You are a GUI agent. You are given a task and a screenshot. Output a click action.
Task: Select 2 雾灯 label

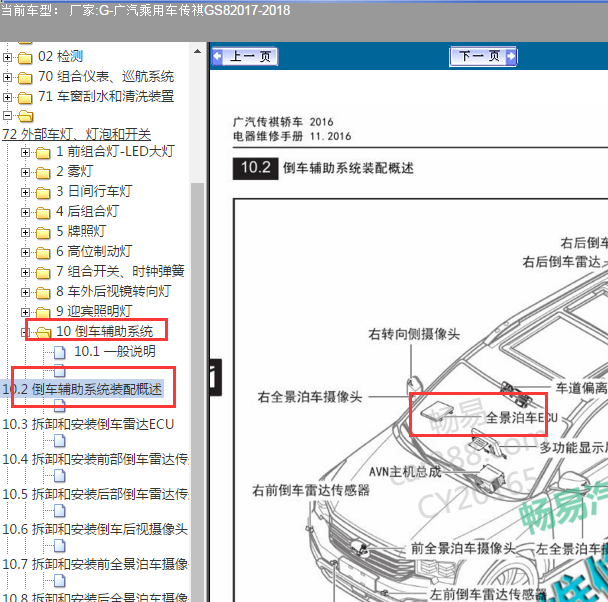click(x=75, y=171)
